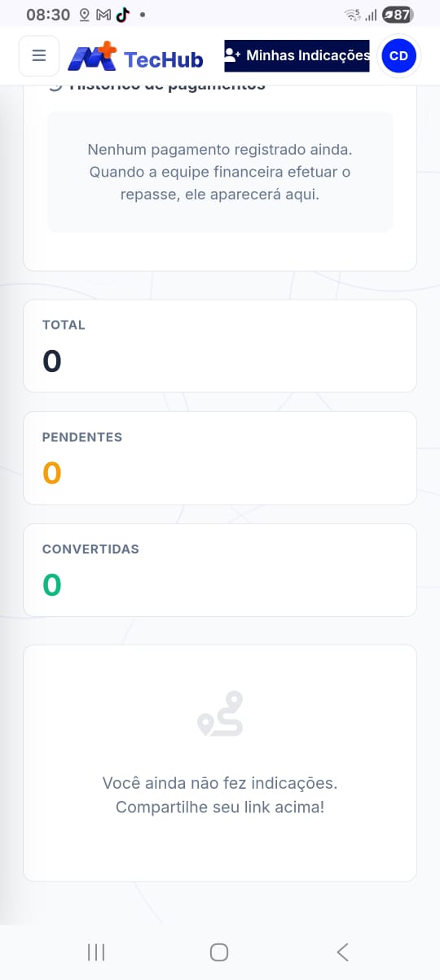Click the battery indicator showing 87
The height and width of the screenshot is (980, 440).
click(x=398, y=15)
